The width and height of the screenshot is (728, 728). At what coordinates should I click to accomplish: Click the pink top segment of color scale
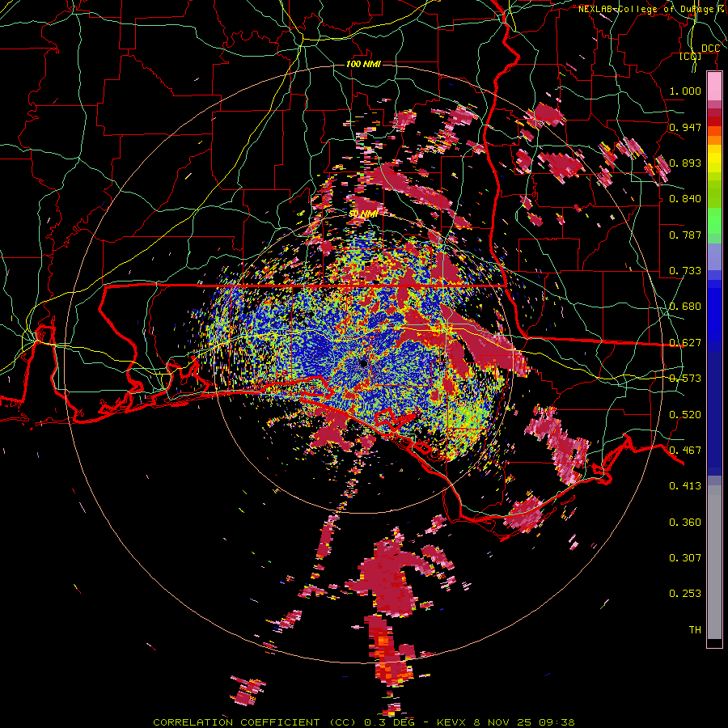coord(714,87)
